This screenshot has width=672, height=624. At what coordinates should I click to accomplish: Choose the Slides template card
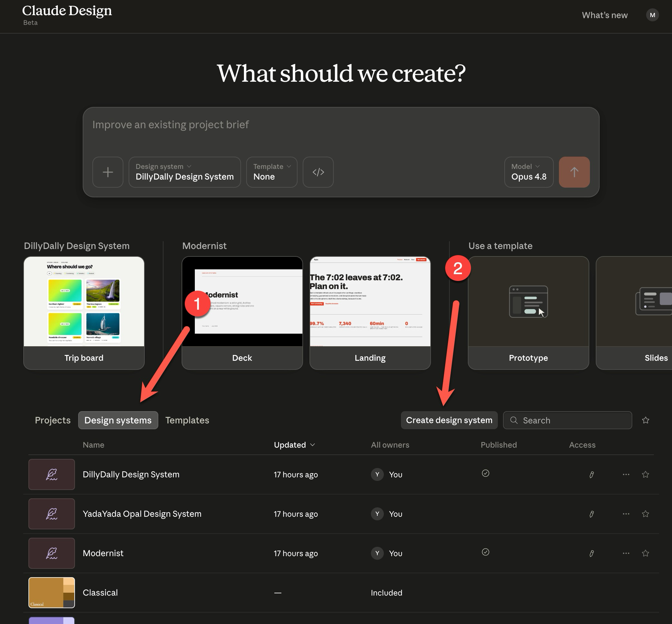pyautogui.click(x=634, y=313)
